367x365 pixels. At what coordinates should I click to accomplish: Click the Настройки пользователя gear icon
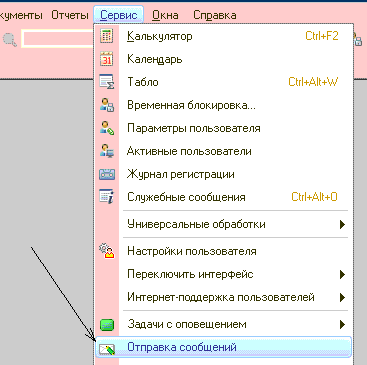[107, 251]
